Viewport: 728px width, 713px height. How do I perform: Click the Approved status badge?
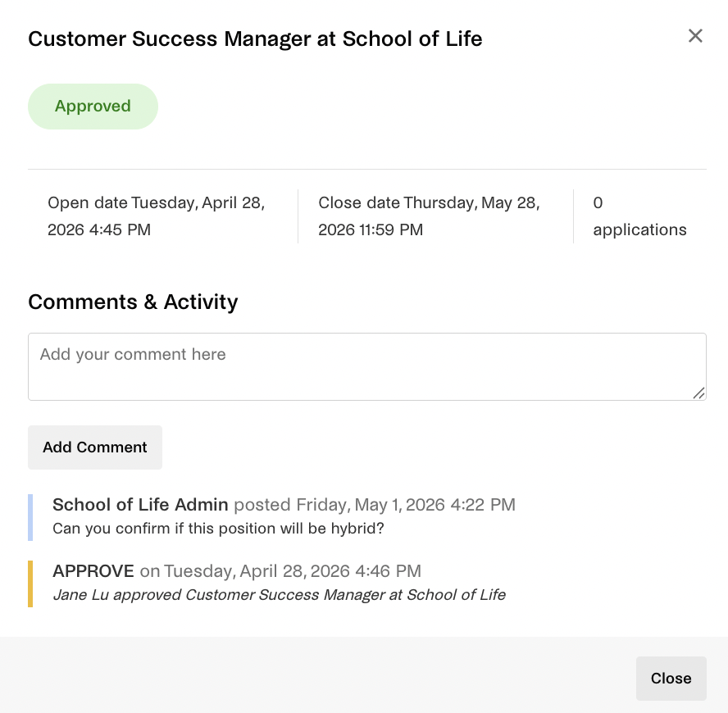93,107
